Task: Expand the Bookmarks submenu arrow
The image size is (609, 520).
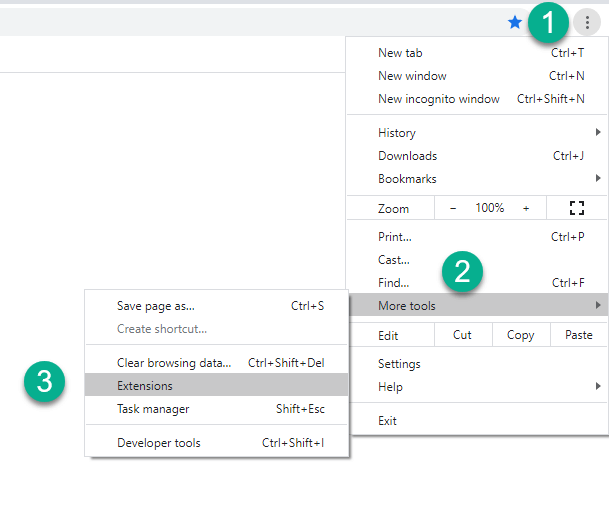Action: [598, 178]
